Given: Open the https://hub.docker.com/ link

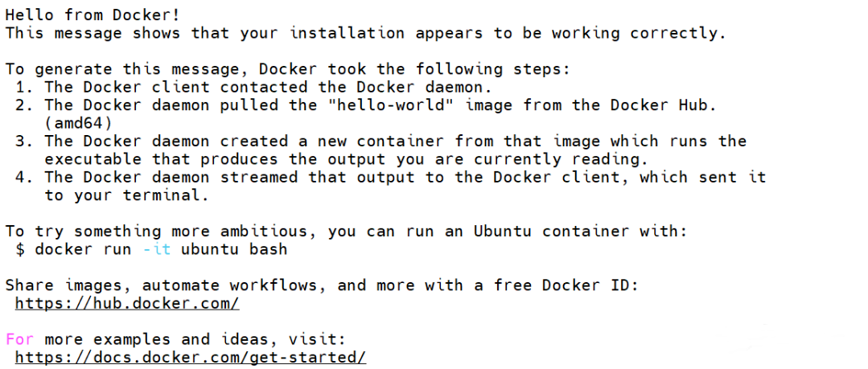Looking at the screenshot, I should coord(127,303).
